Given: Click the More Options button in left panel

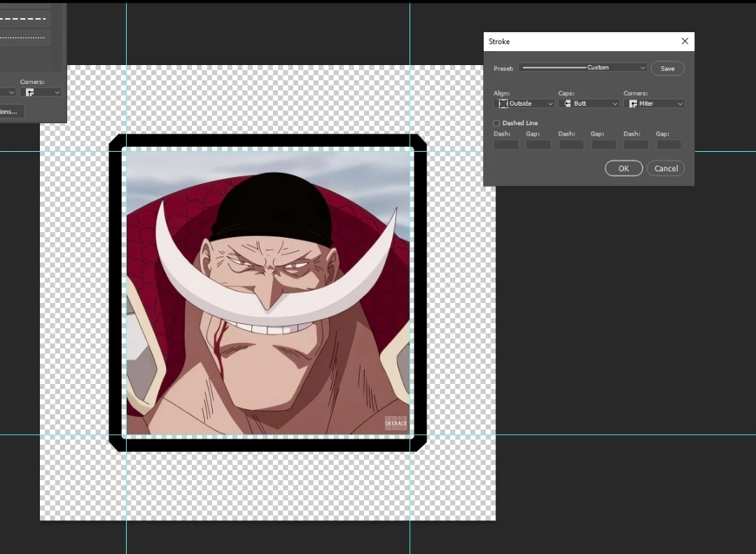Looking at the screenshot, I should 12,111.
